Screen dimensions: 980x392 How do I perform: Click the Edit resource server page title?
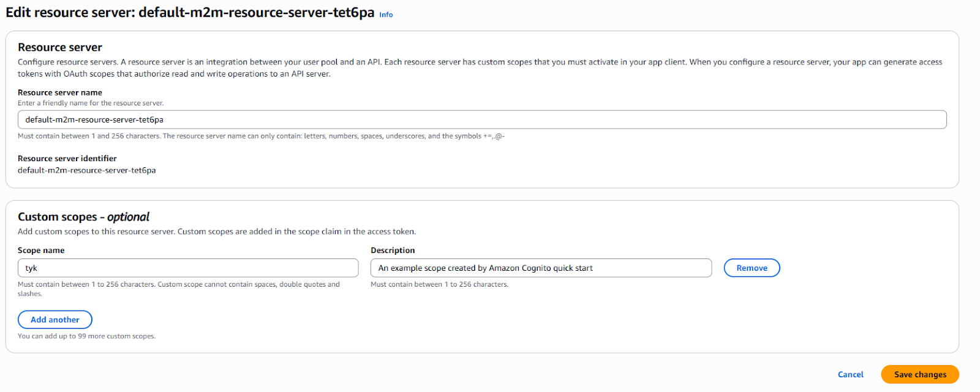190,13
